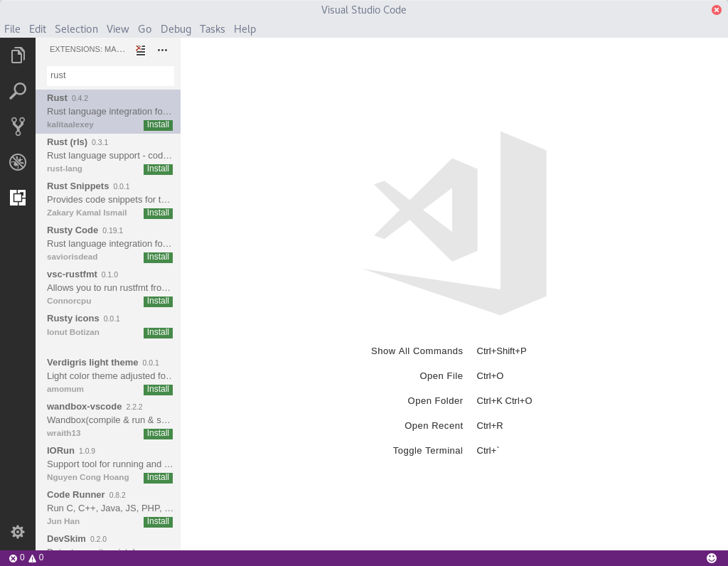
Task: Open the View menu
Action: (117, 28)
